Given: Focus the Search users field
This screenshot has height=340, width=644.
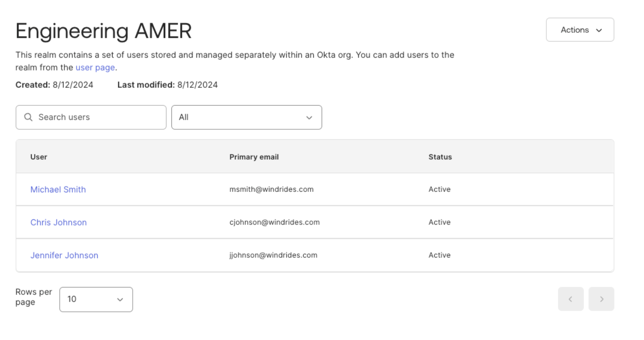Looking at the screenshot, I should point(98,117).
